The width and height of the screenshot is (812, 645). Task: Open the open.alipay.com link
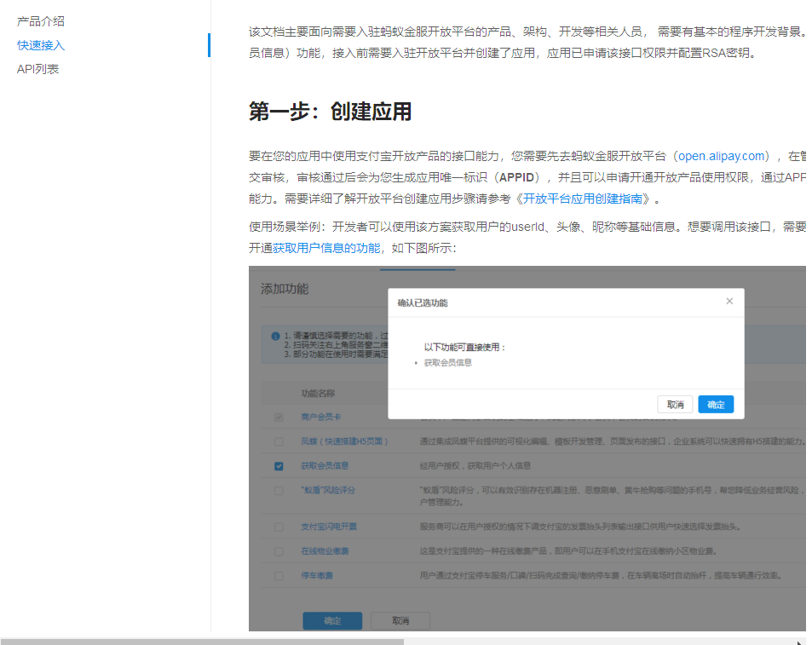tap(722, 156)
